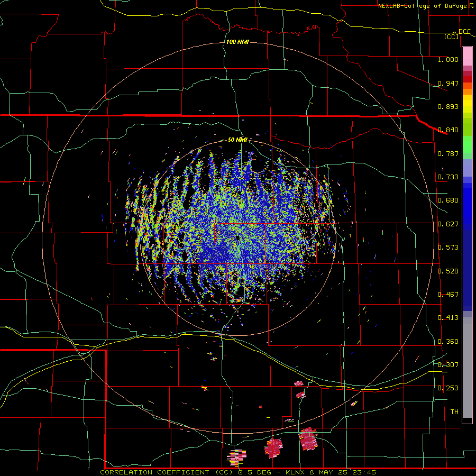Click the 0.680 scale value
This screenshot has height=476, width=476.
pyautogui.click(x=448, y=200)
